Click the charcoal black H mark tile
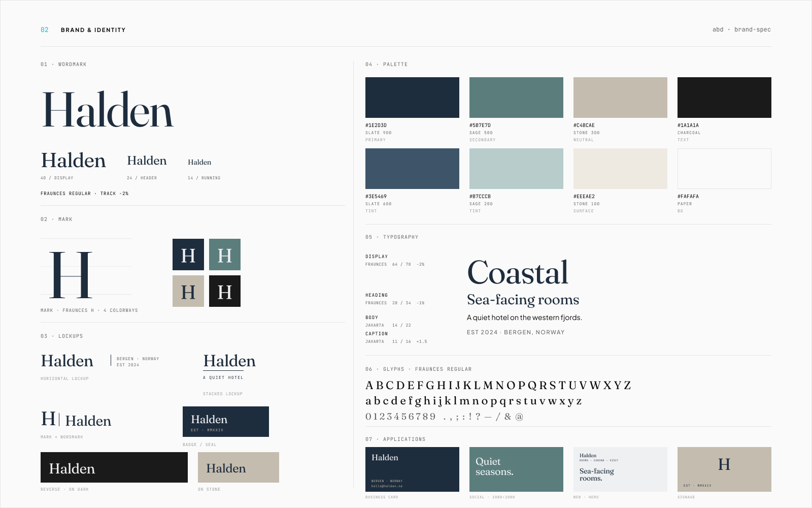 click(x=225, y=291)
